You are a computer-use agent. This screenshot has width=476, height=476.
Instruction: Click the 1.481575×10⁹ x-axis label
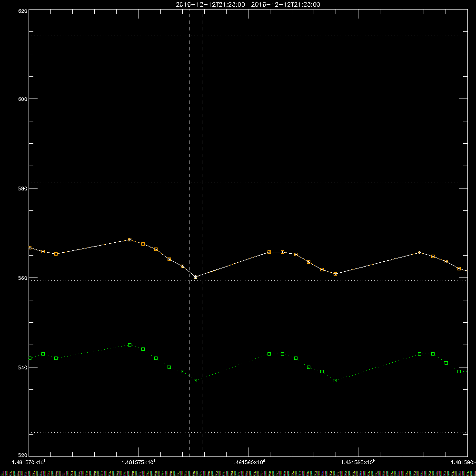tap(139, 462)
